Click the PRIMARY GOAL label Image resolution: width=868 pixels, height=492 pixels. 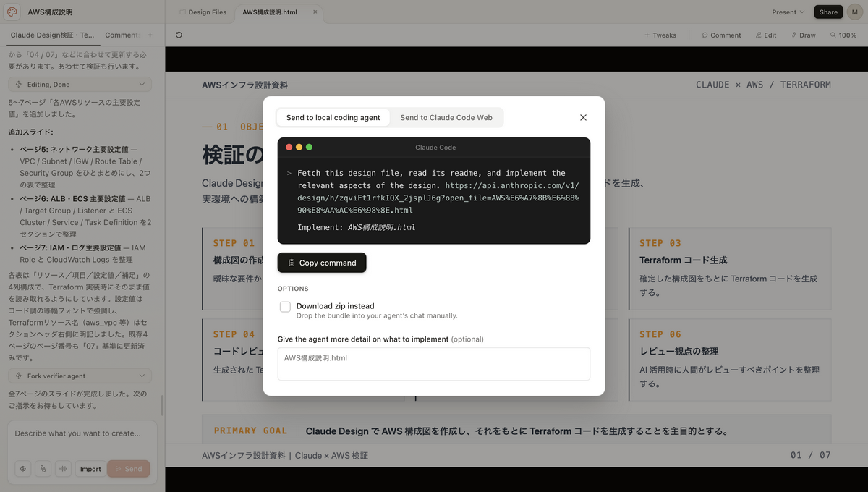pyautogui.click(x=250, y=430)
